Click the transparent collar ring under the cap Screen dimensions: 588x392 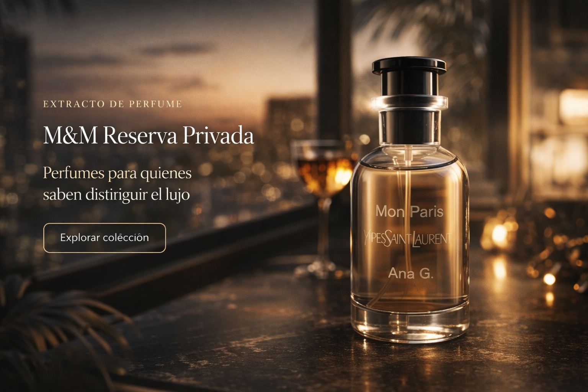(409, 103)
